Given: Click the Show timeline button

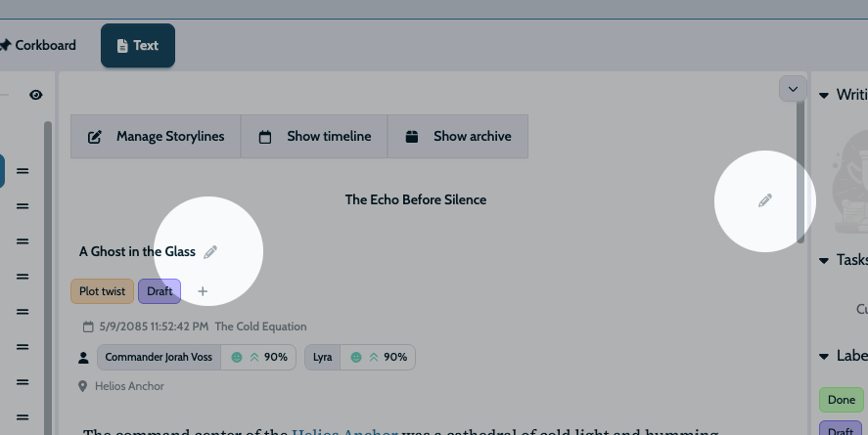Looking at the screenshot, I should [x=314, y=137].
